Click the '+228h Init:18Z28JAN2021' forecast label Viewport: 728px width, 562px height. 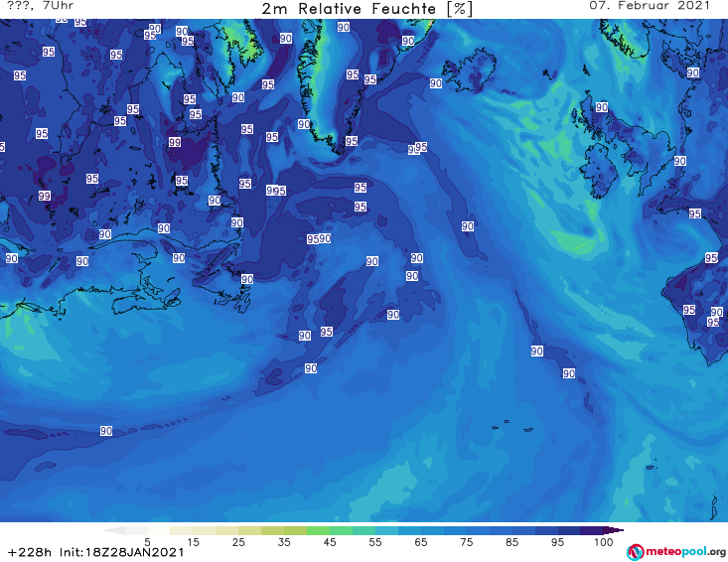(95, 552)
